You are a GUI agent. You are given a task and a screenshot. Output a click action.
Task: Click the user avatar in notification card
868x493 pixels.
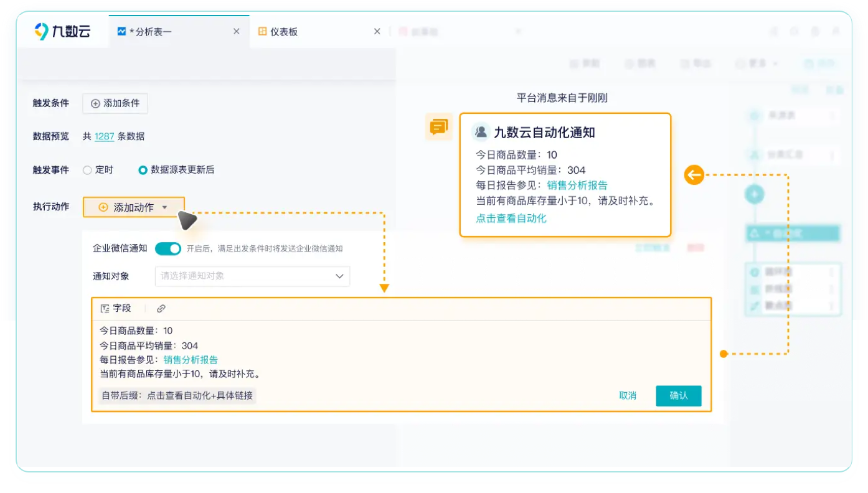click(x=481, y=132)
